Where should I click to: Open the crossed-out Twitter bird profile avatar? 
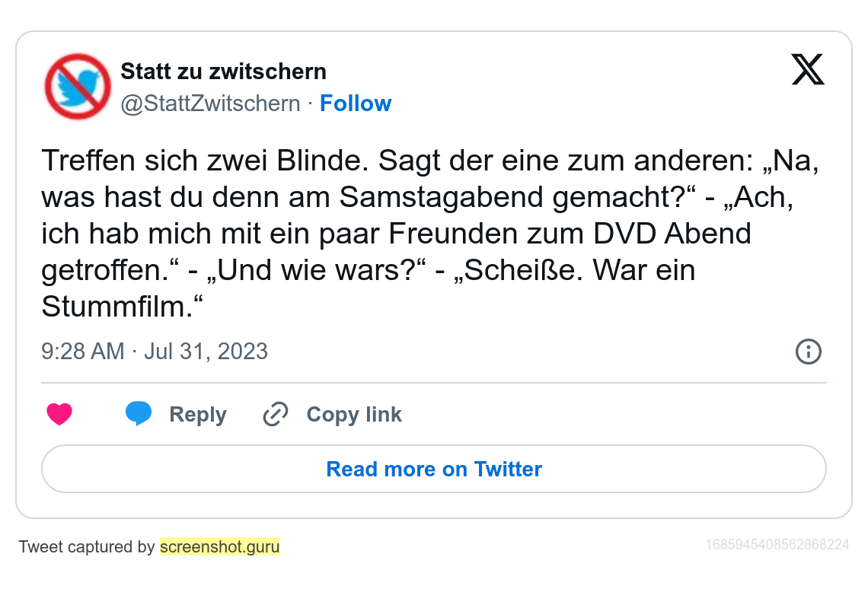(x=78, y=86)
